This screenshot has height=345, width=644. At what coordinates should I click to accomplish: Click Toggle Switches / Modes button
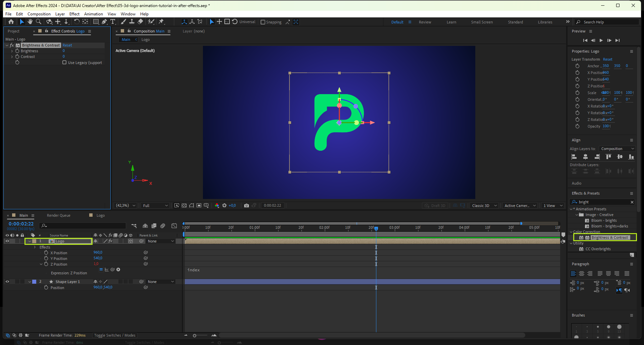click(115, 335)
